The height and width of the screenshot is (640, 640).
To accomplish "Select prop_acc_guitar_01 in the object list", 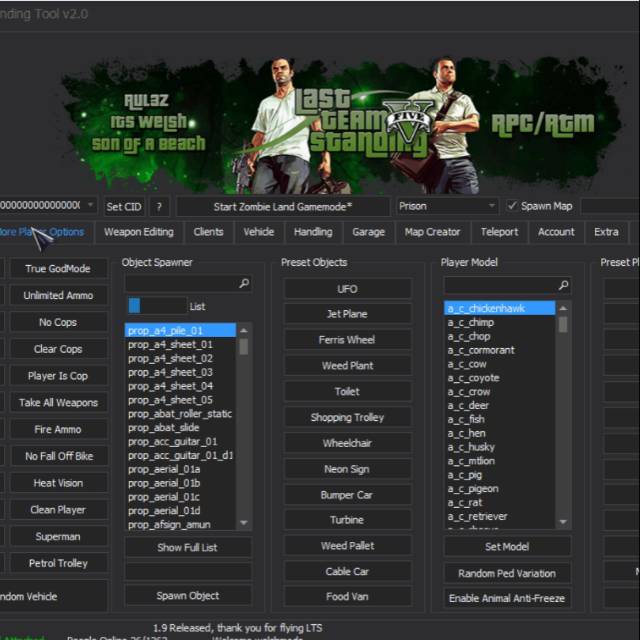I will [x=172, y=441].
